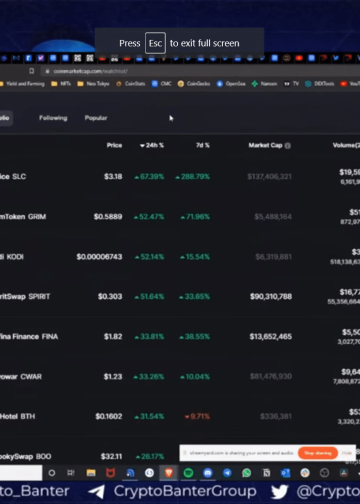Viewport: 360px width, 504px height.
Task: Open Brave browser in the taskbar
Action: (x=169, y=473)
